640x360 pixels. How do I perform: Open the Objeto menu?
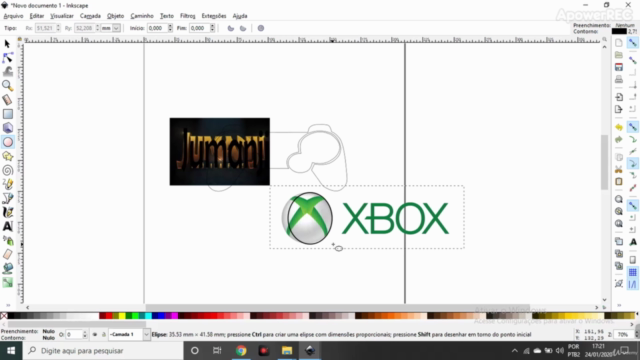(x=116, y=16)
